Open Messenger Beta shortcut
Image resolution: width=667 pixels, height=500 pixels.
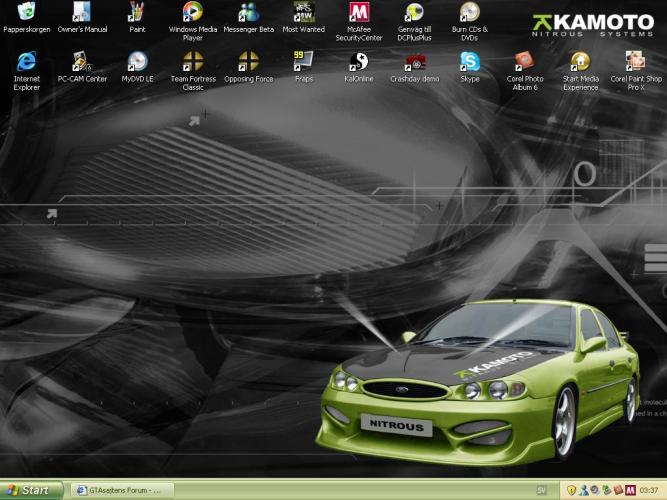248,13
